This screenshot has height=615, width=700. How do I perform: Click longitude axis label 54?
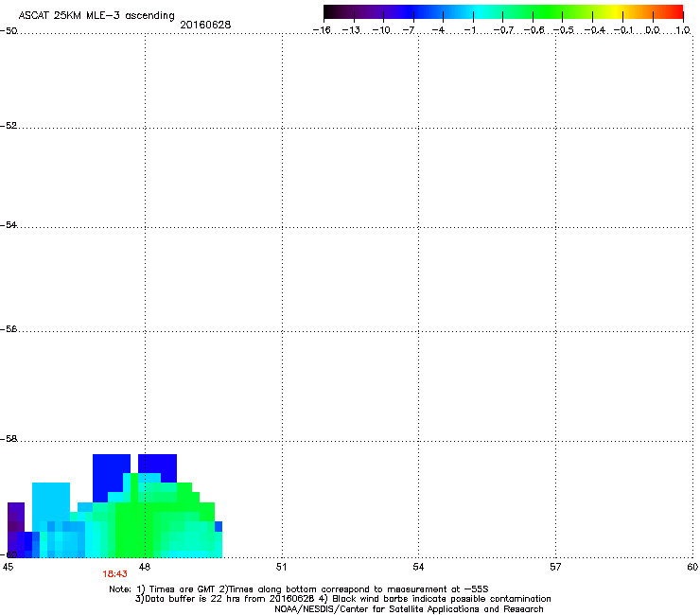(418, 567)
